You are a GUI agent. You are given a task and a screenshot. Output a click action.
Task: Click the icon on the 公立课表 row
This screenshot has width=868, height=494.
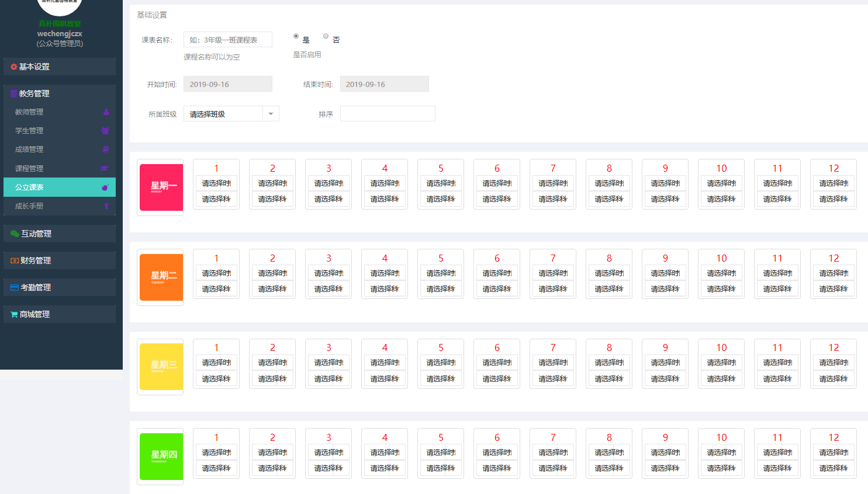point(105,187)
